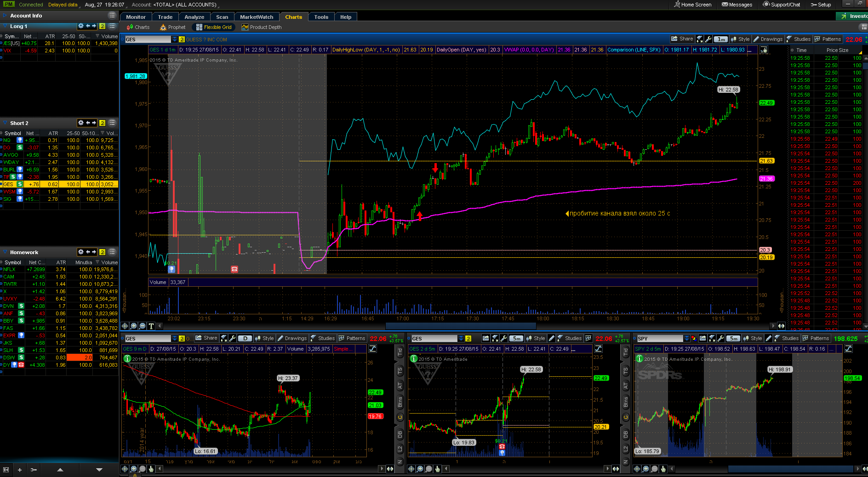Open the Scan tab
868x477 pixels.
(222, 17)
